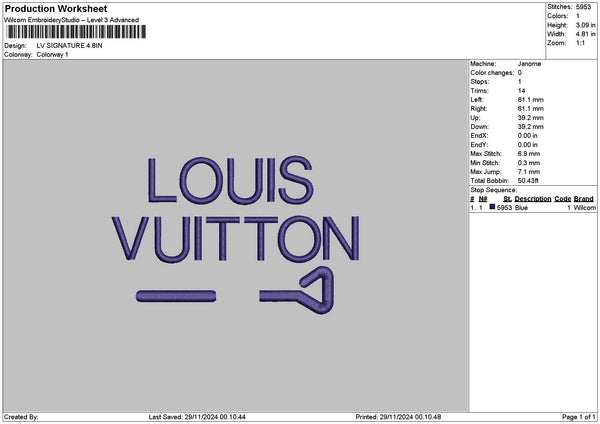Screen dimensions: 600x424
Task: Click the Min Stitch value 0.3 mm
Action: (529, 163)
